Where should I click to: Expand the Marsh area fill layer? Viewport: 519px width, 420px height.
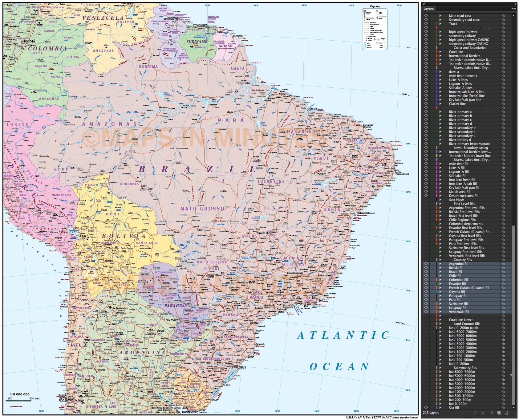pos(440,192)
